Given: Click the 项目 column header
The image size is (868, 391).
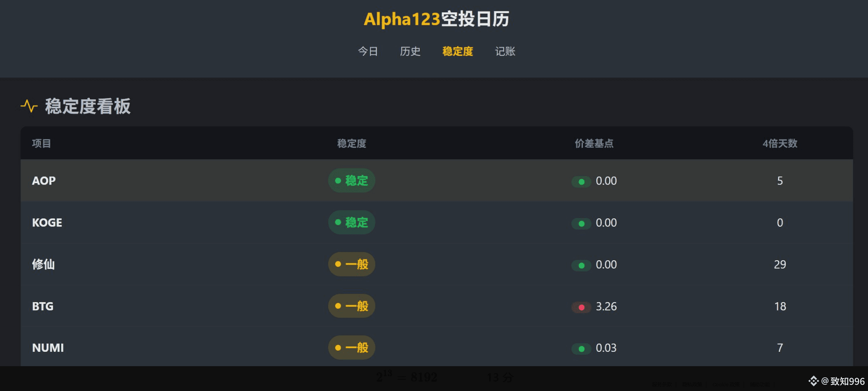Looking at the screenshot, I should tap(41, 144).
